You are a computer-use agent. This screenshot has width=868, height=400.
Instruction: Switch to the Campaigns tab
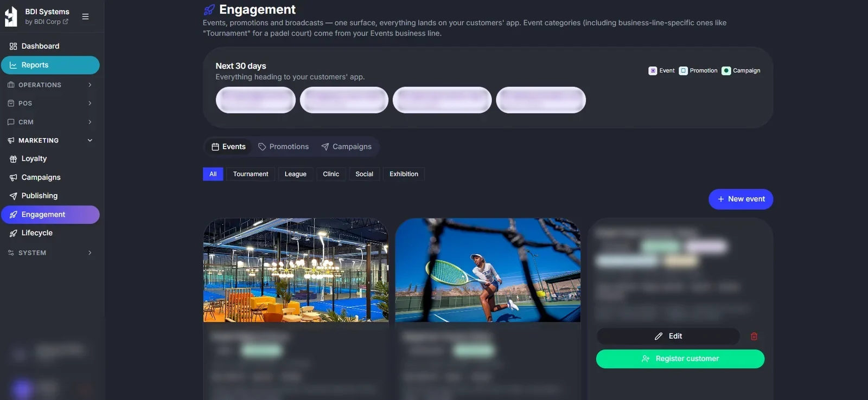point(347,147)
